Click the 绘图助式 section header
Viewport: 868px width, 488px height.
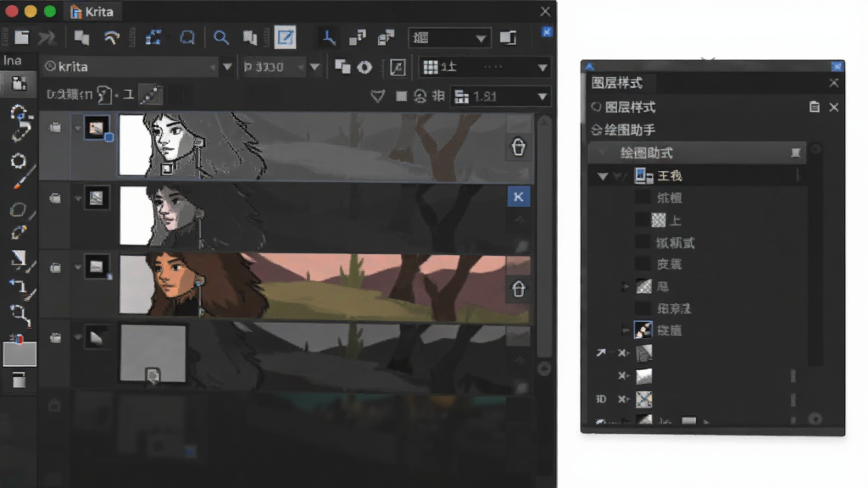(x=697, y=152)
